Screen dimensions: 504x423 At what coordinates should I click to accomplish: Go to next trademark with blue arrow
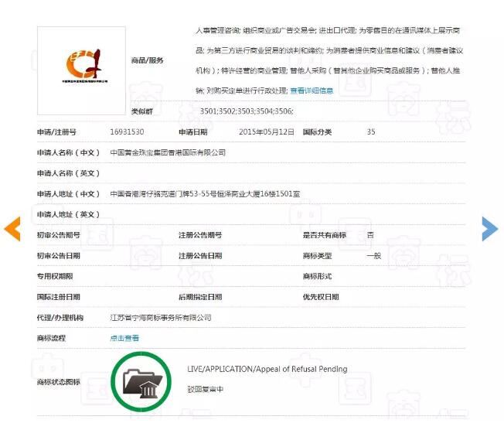pyautogui.click(x=490, y=229)
